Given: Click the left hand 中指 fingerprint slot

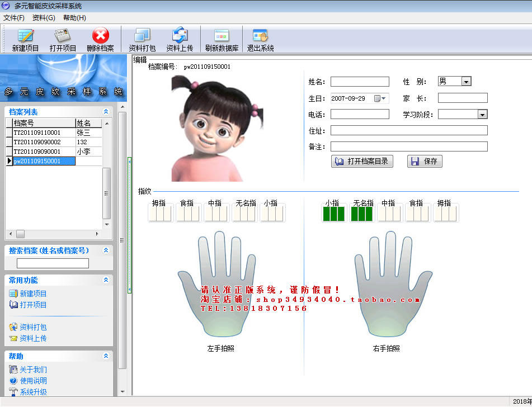Looking at the screenshot, I should pos(216,213).
